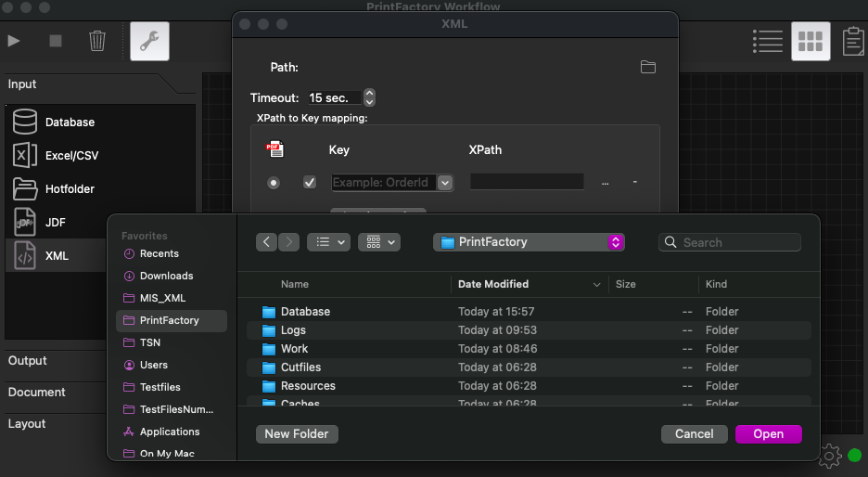Image resolution: width=868 pixels, height=477 pixels.
Task: Select the Logs folder row
Action: 529,330
